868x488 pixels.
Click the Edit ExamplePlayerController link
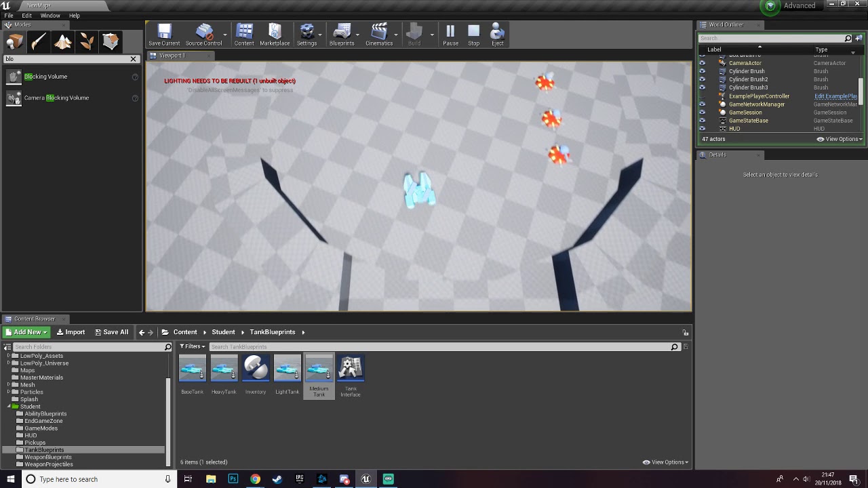point(835,96)
